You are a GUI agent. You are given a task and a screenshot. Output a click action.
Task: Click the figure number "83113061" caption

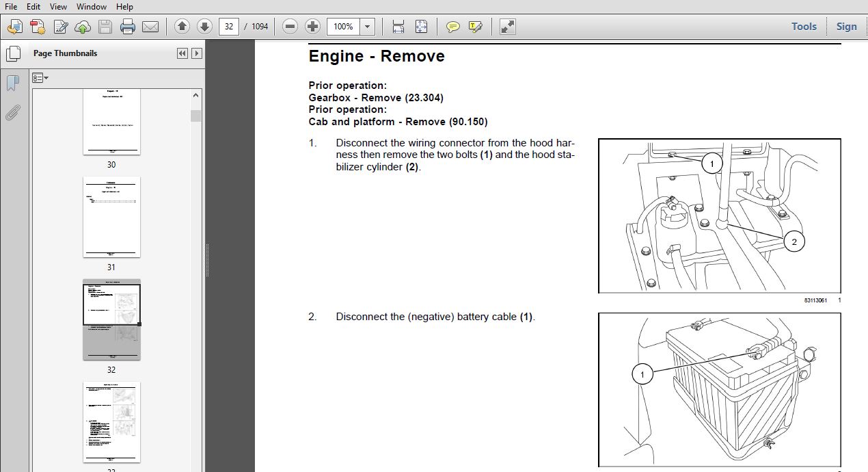pos(815,300)
